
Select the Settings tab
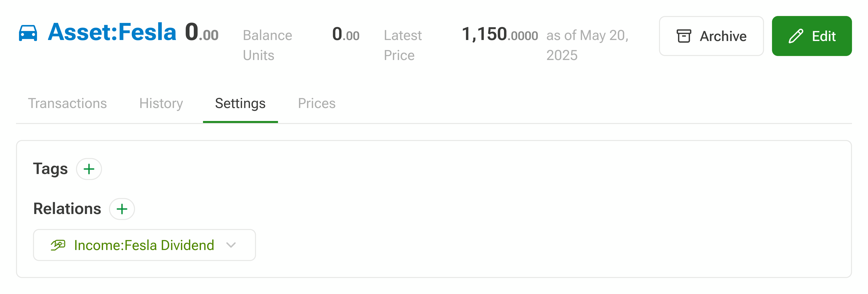tap(240, 103)
